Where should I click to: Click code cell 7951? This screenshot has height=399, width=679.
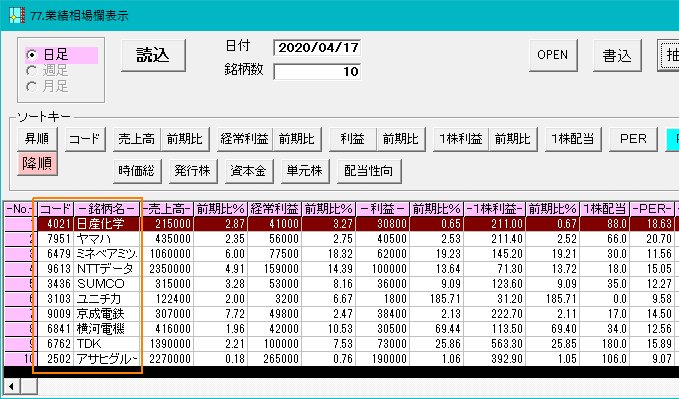55,239
